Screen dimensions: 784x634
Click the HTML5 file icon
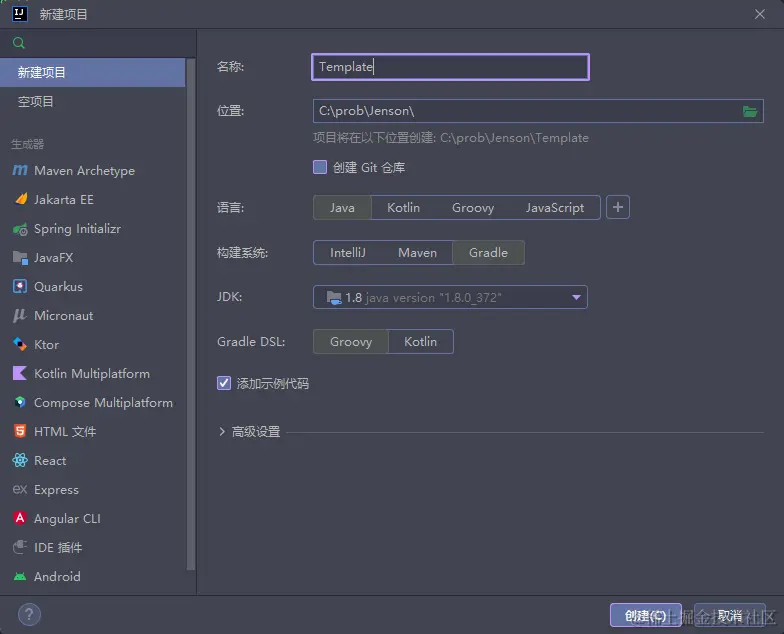click(x=20, y=432)
